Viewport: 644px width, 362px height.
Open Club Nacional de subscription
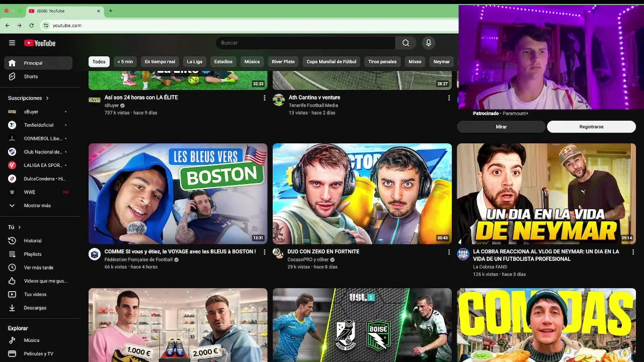click(38, 152)
